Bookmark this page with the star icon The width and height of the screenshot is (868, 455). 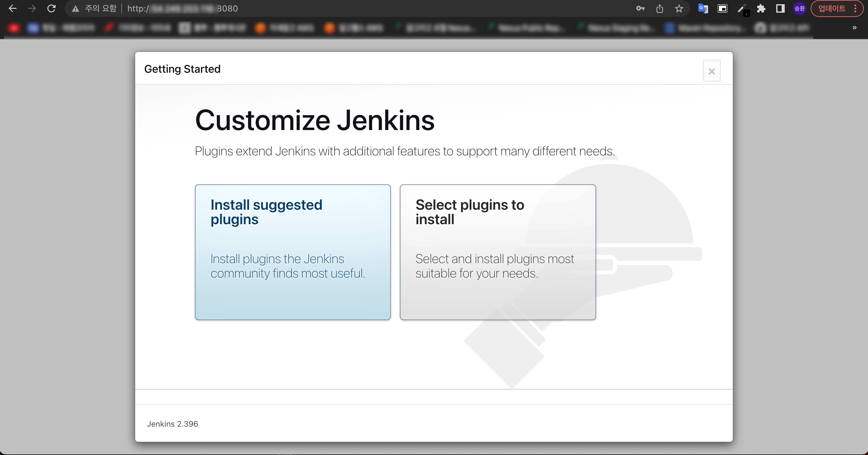679,8
